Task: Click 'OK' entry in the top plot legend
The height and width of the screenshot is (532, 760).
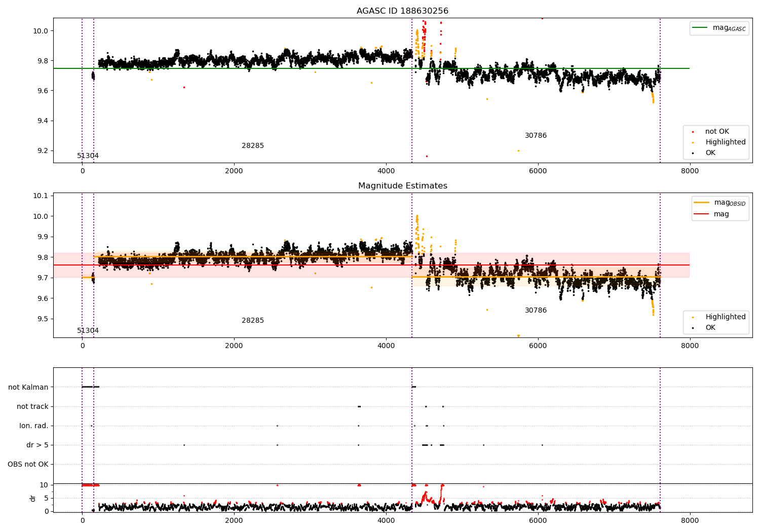Action: coord(710,153)
